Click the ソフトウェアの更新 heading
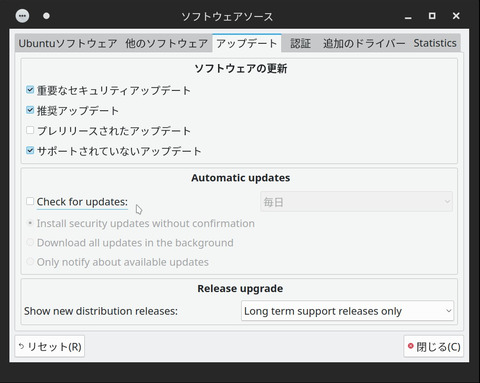 pyautogui.click(x=240, y=69)
